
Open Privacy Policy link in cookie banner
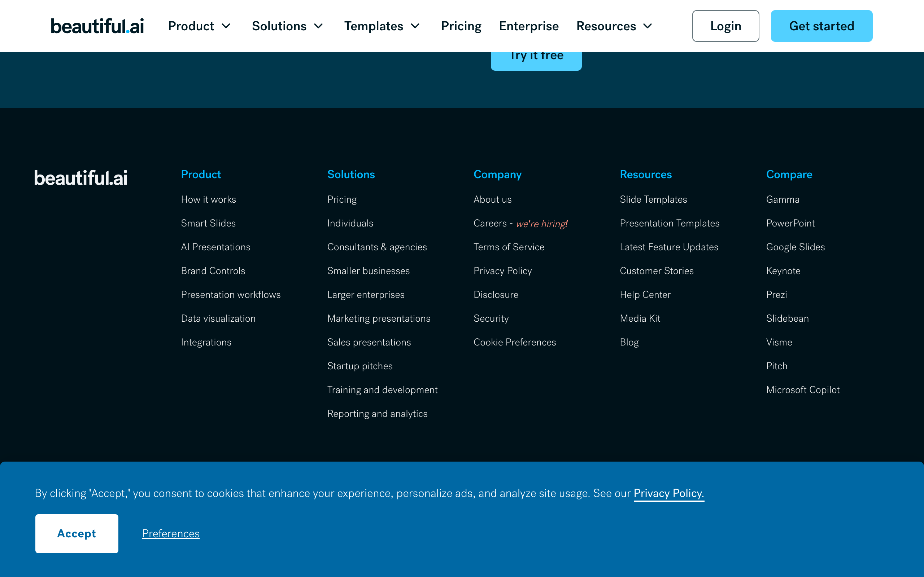(x=668, y=493)
